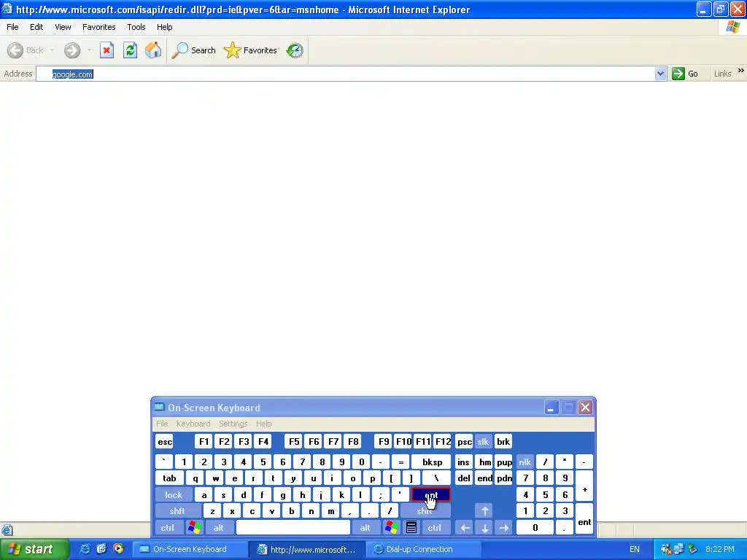Click the On-Screen Keyboard title bar icon
747x560 pixels.
159,407
